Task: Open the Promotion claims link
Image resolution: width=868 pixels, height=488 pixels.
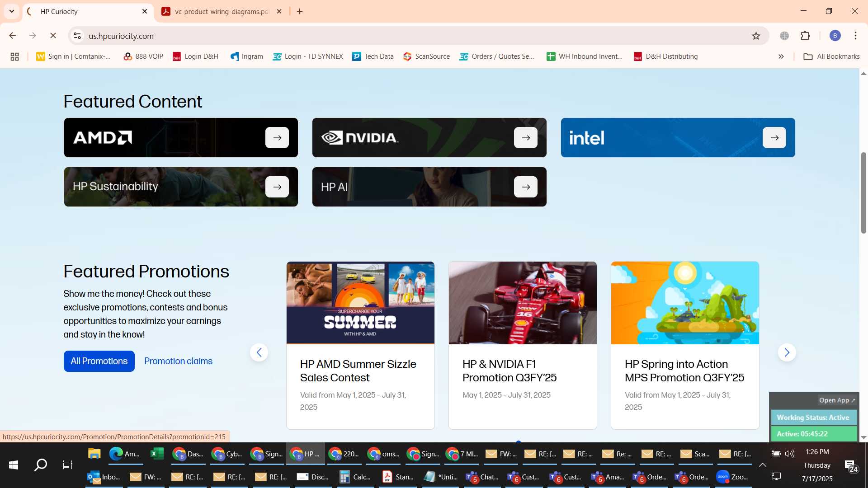Action: pyautogui.click(x=178, y=361)
